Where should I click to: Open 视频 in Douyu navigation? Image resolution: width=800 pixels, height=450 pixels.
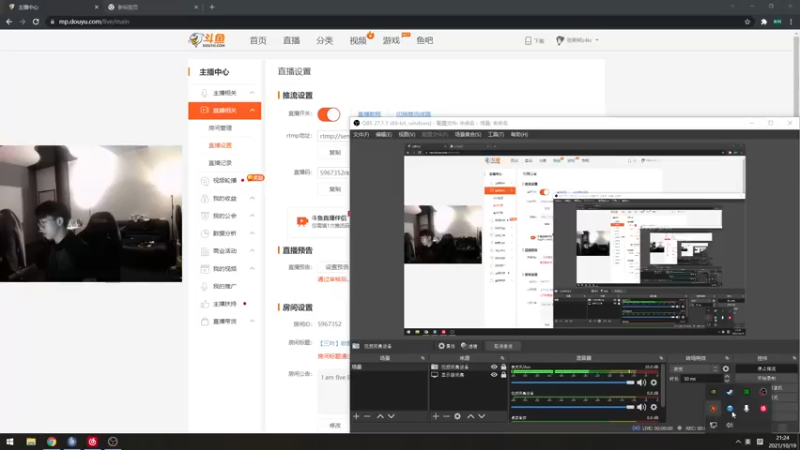point(358,40)
